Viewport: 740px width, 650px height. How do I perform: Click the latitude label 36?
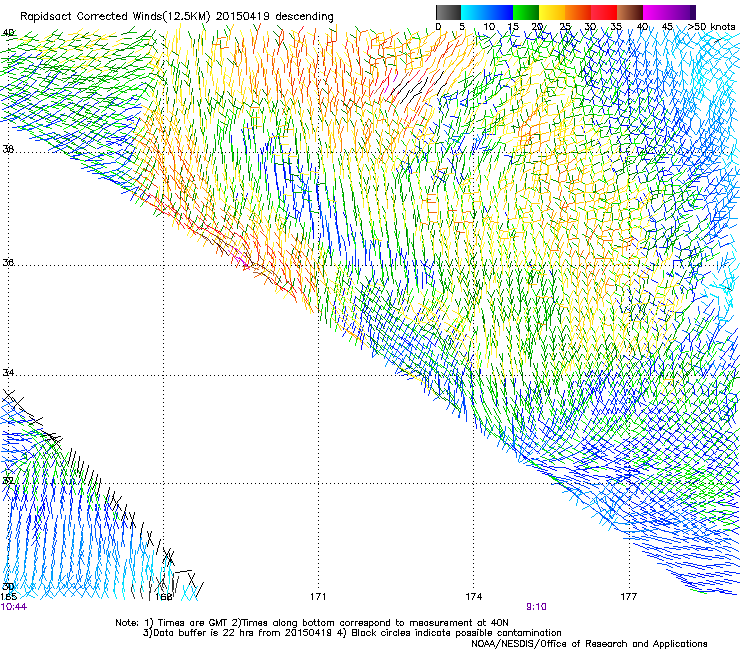8,262
